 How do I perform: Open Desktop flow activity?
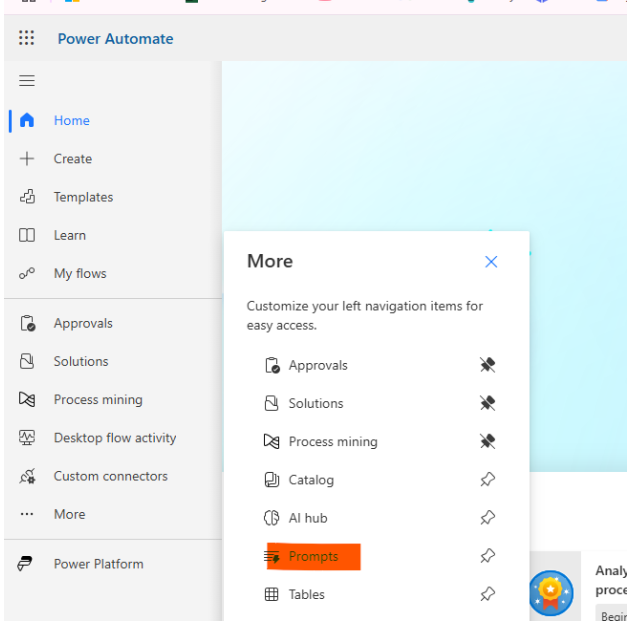pos(115,438)
